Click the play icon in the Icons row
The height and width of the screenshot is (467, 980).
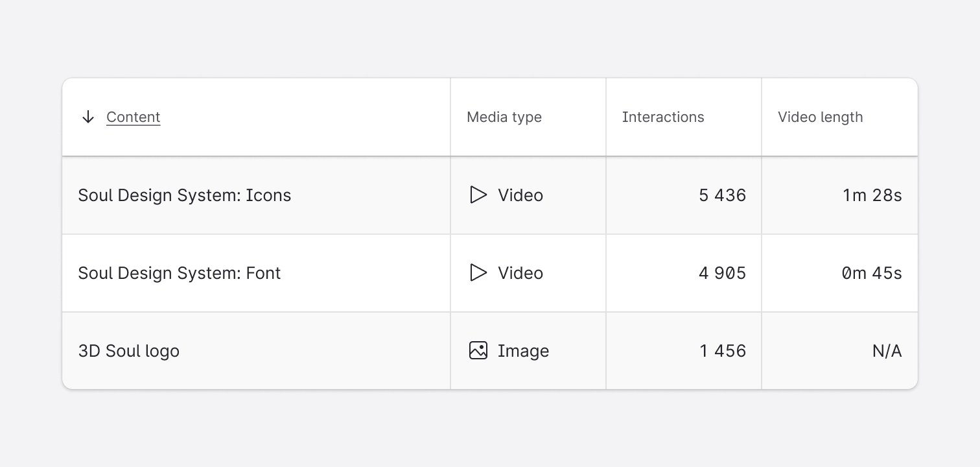478,195
